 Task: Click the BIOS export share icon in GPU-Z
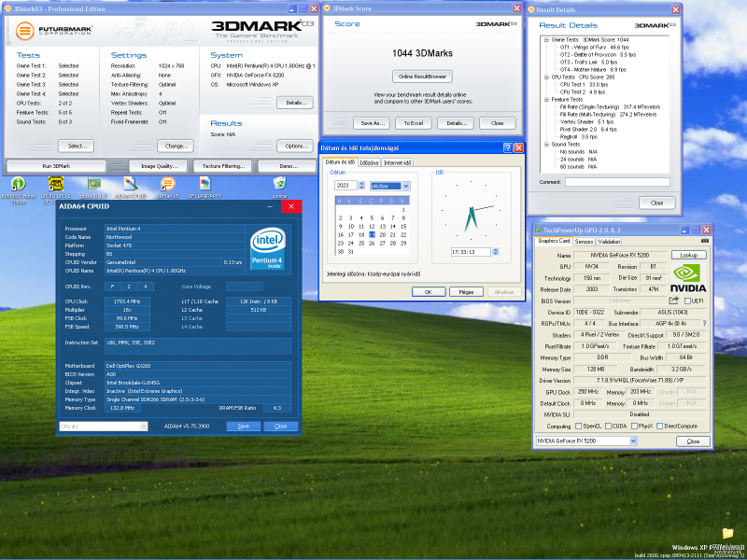673,301
